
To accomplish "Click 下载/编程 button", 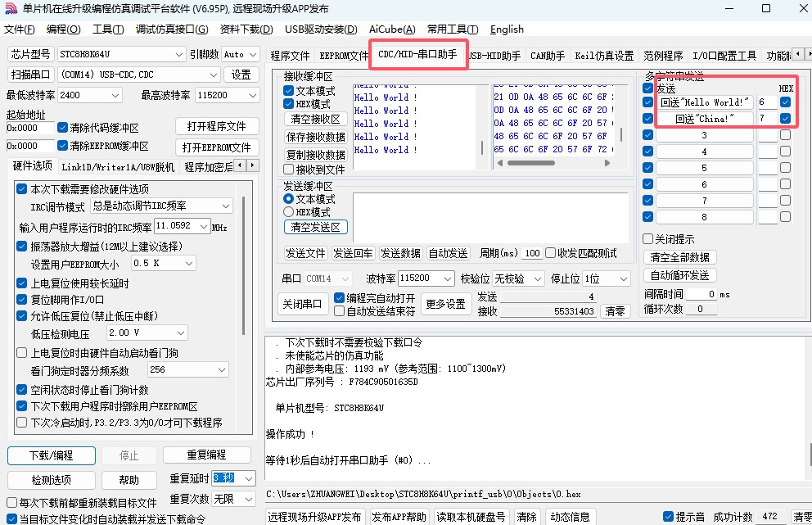I will tap(52, 455).
